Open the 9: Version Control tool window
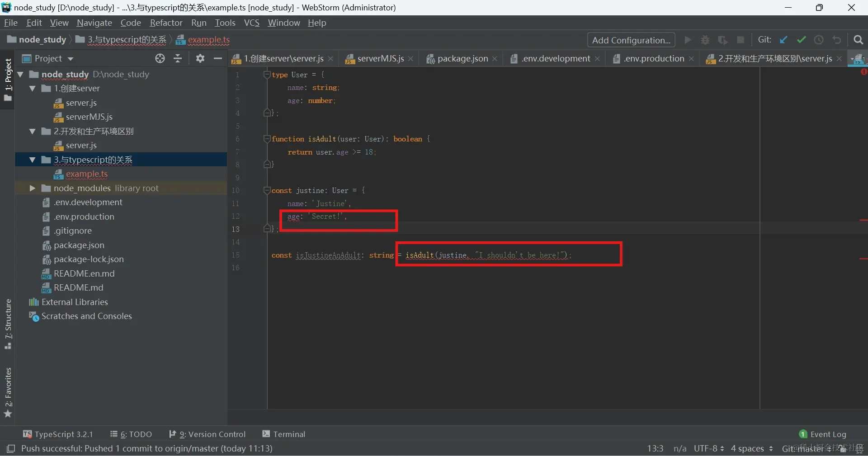Screen dimensions: 868x456 click(x=207, y=434)
